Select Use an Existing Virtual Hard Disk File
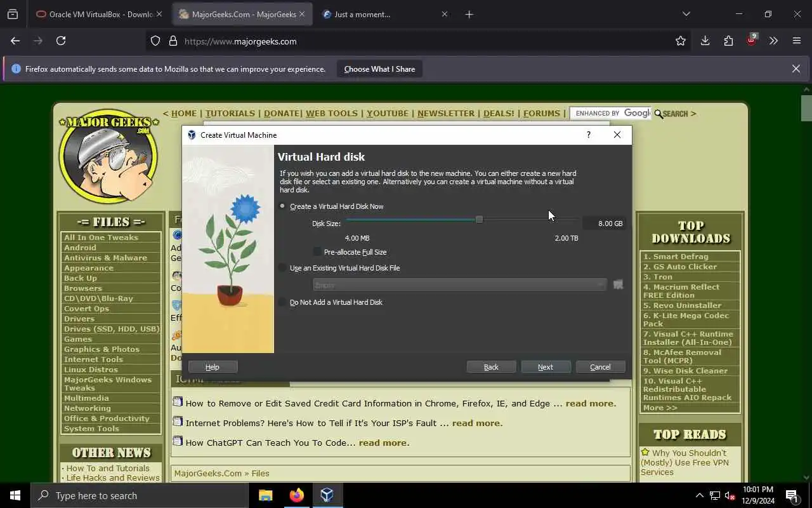 pyautogui.click(x=340, y=268)
